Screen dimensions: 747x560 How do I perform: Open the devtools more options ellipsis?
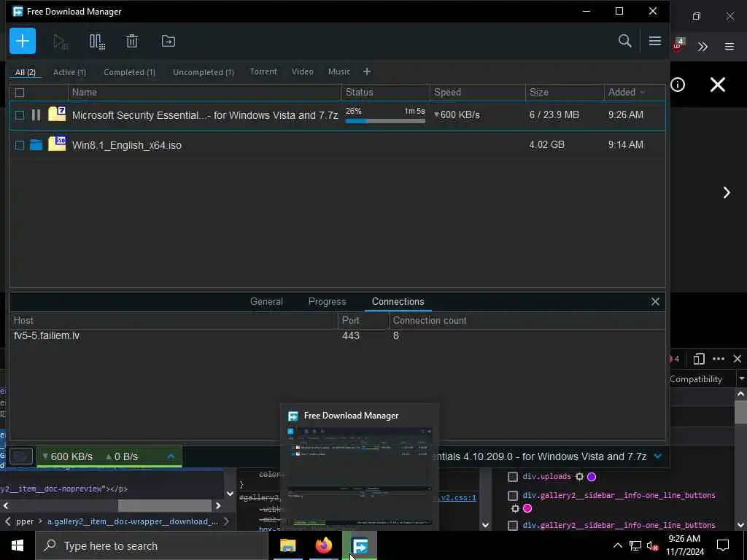point(719,359)
